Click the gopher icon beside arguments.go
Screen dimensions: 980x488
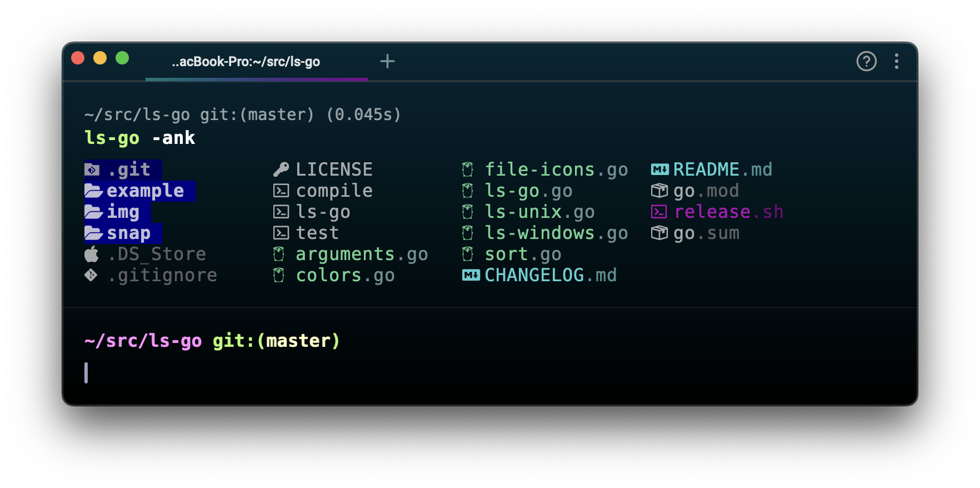coord(279,254)
